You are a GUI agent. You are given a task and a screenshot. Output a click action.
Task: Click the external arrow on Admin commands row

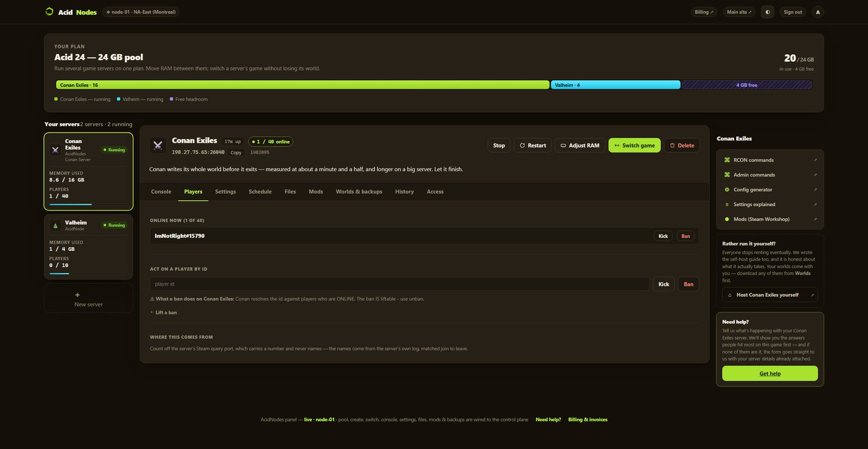pos(815,175)
